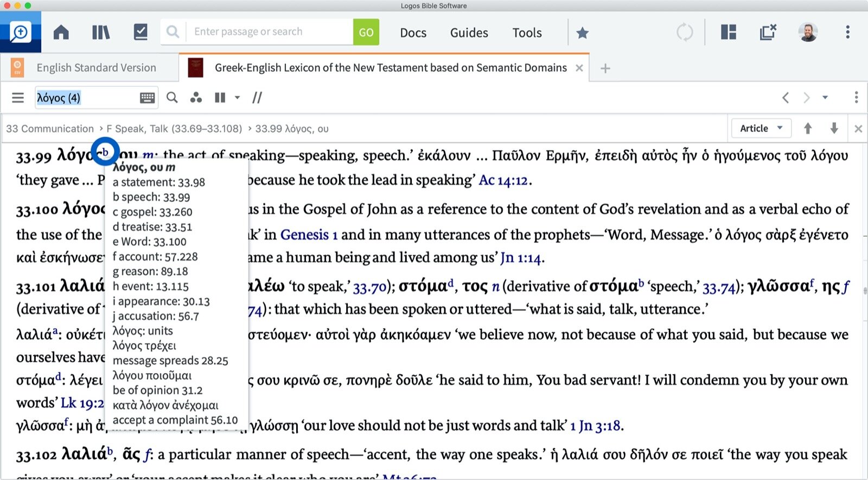The width and height of the screenshot is (868, 480).
Task: Open the Ac 14:12 reference link
Action: [x=503, y=180]
